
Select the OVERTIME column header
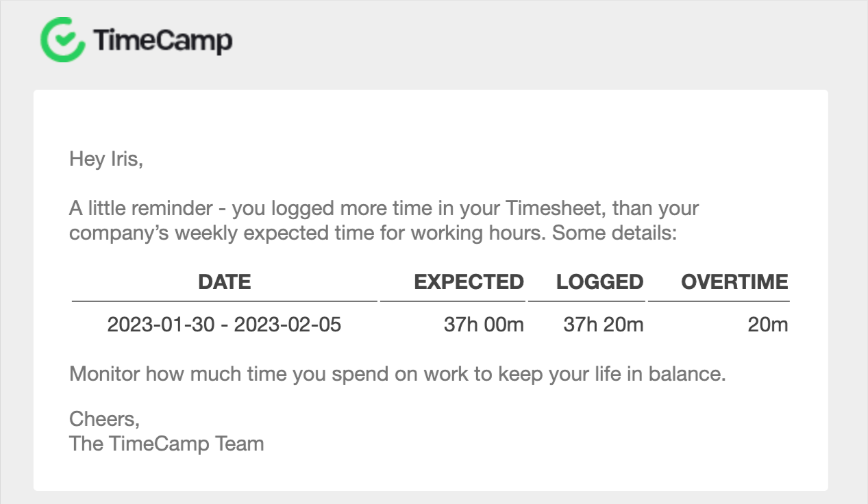point(735,281)
